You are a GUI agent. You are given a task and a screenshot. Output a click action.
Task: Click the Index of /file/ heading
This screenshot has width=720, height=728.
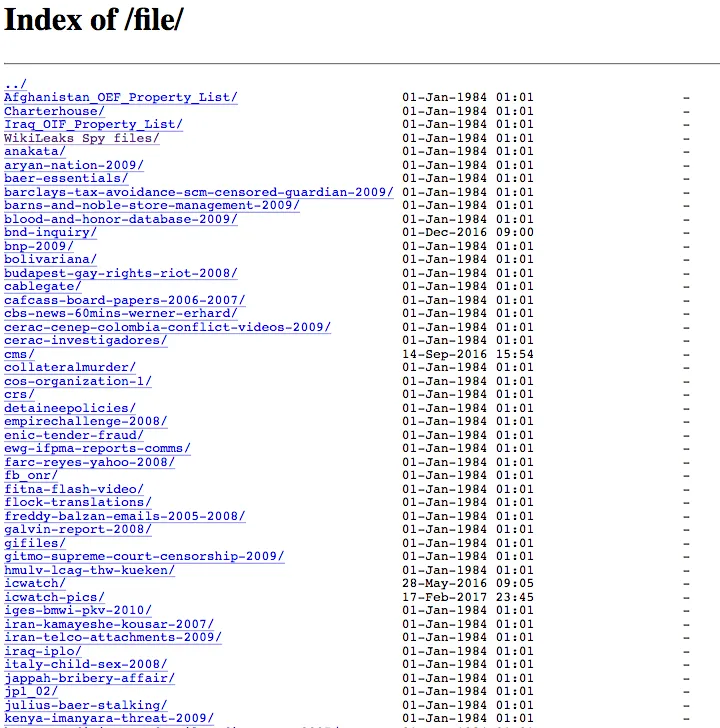click(94, 20)
